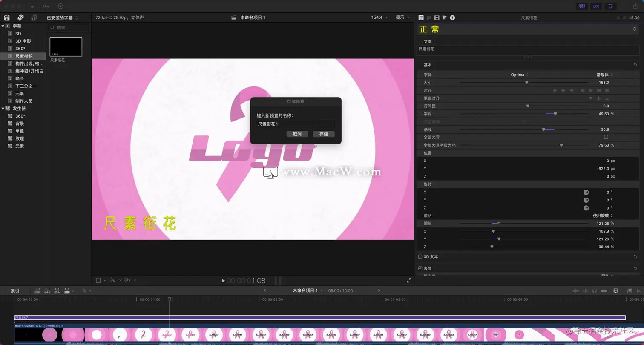The width and height of the screenshot is (644, 345).
Task: Go to previous timeline history arrow
Action: (264, 290)
